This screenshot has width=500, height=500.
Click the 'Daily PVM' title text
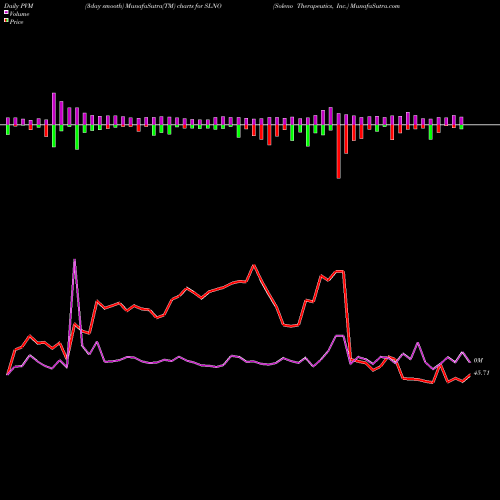pyautogui.click(x=19, y=6)
